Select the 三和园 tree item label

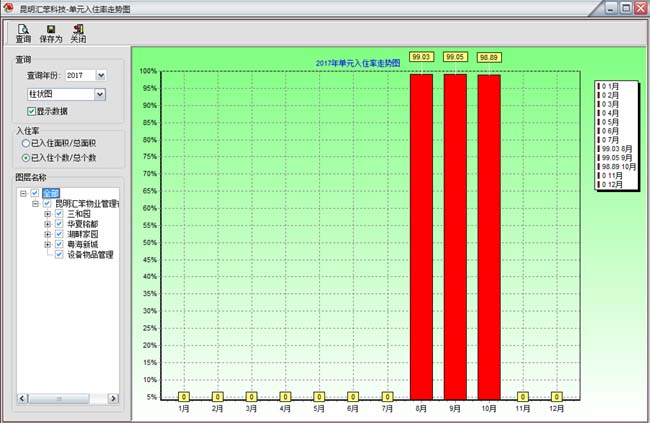[79, 214]
